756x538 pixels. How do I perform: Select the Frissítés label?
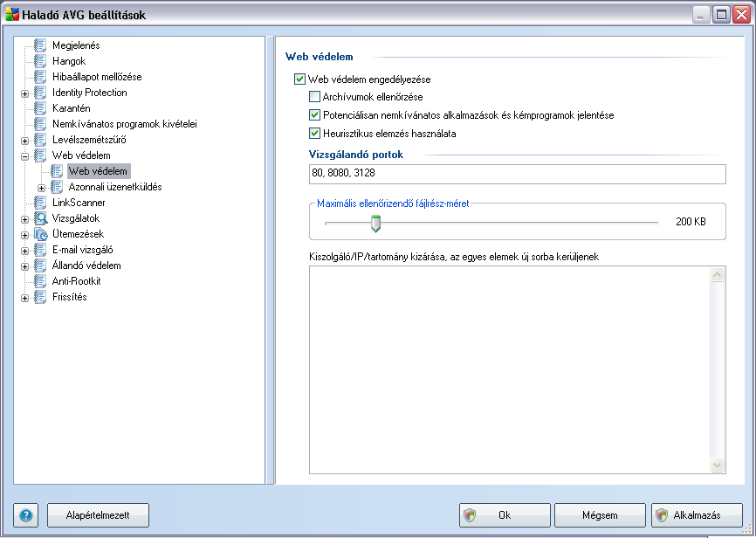pos(70,297)
